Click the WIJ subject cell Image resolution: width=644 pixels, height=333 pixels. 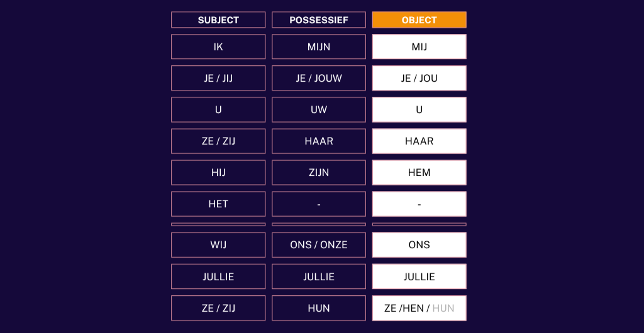(x=218, y=245)
